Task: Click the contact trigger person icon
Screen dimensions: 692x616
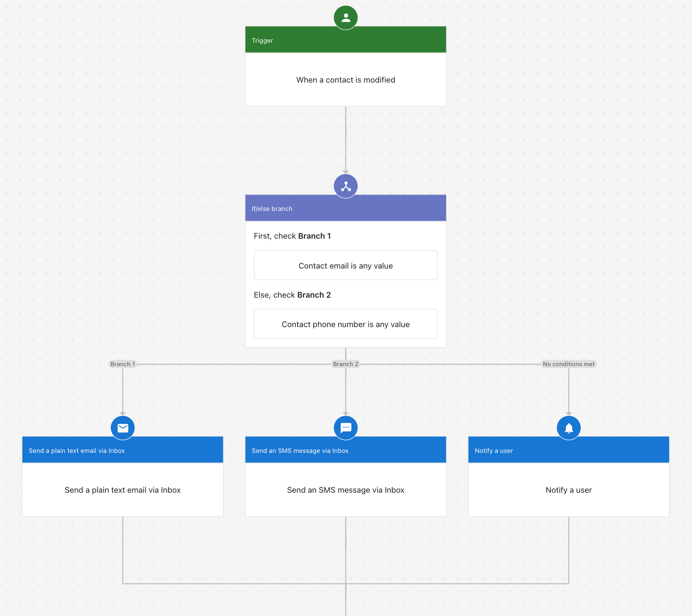Action: tap(346, 17)
